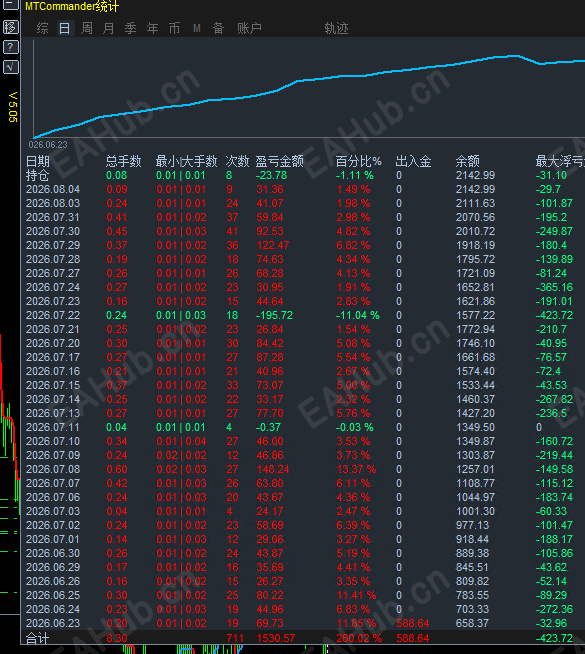Click the 2026.07.14 date cell
This screenshot has height=654, width=585.
53,399
